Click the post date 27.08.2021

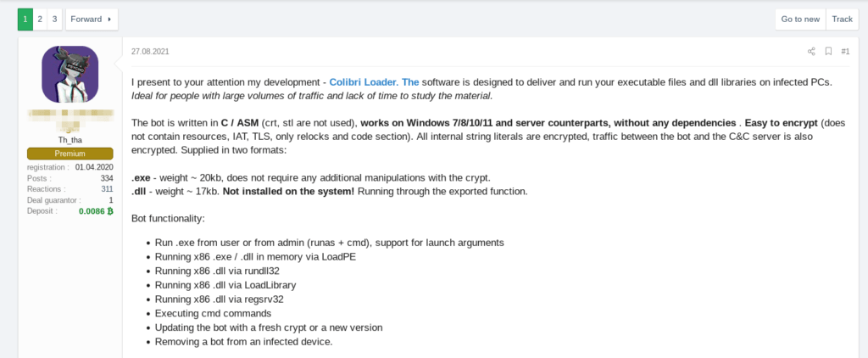[x=150, y=52]
